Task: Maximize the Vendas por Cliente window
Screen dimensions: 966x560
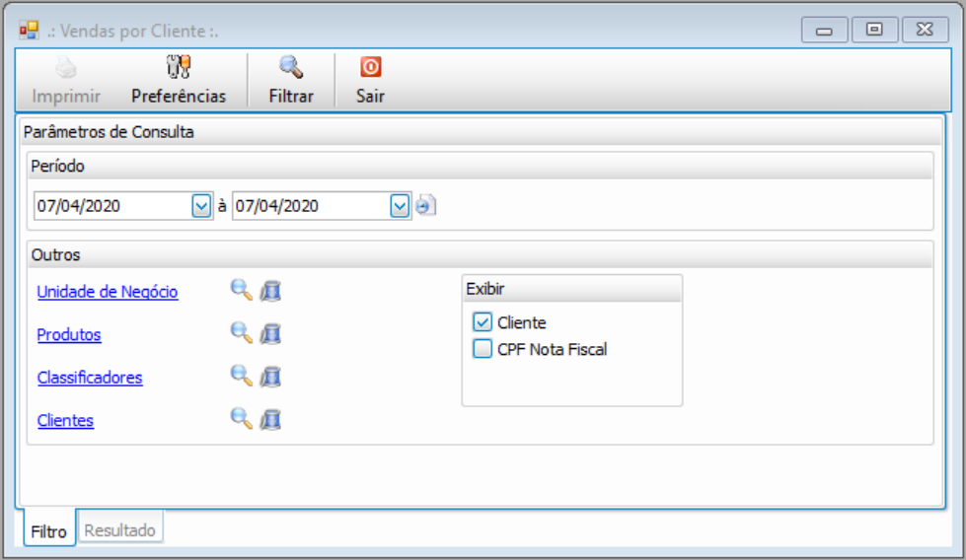Action: pos(874,30)
